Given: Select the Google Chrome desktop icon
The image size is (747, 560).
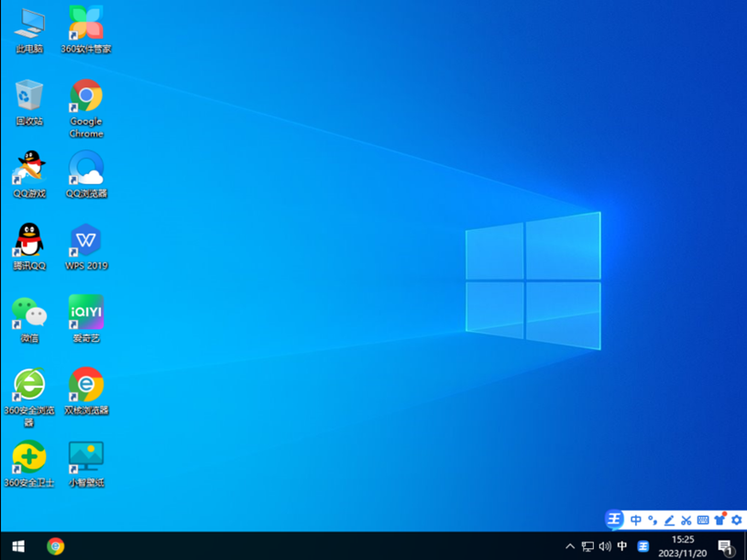Looking at the screenshot, I should 86,96.
